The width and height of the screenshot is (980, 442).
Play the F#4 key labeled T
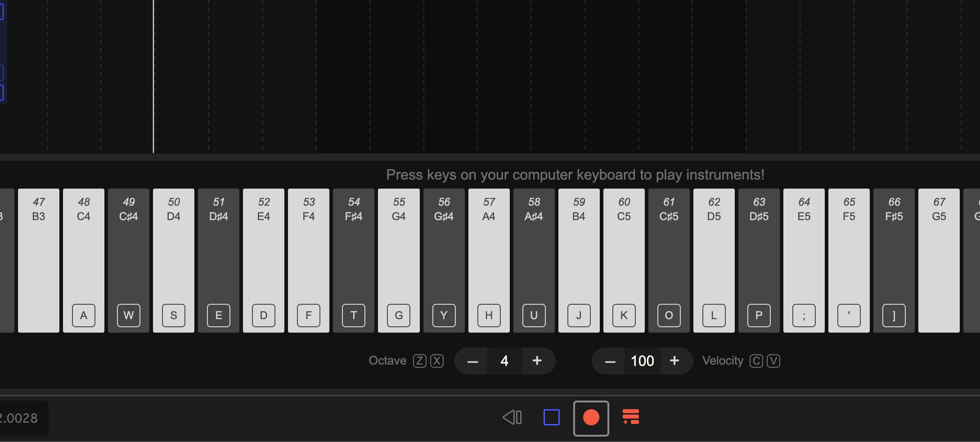[354, 260]
